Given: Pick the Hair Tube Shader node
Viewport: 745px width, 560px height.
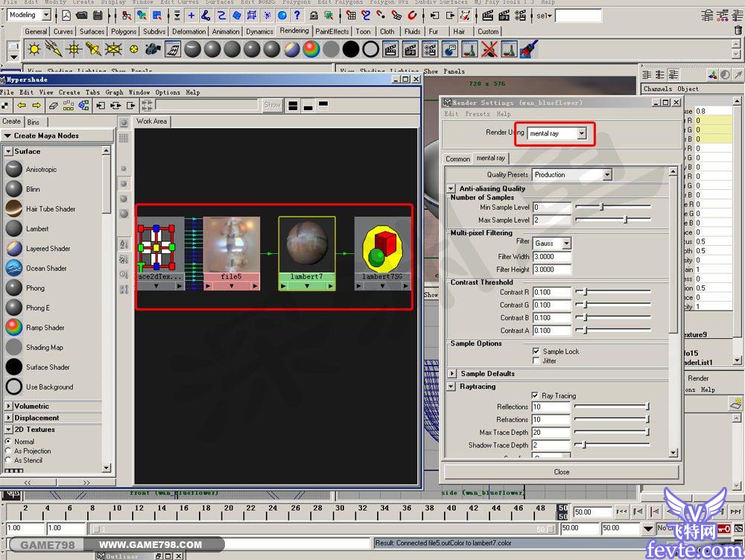Looking at the screenshot, I should tap(14, 209).
